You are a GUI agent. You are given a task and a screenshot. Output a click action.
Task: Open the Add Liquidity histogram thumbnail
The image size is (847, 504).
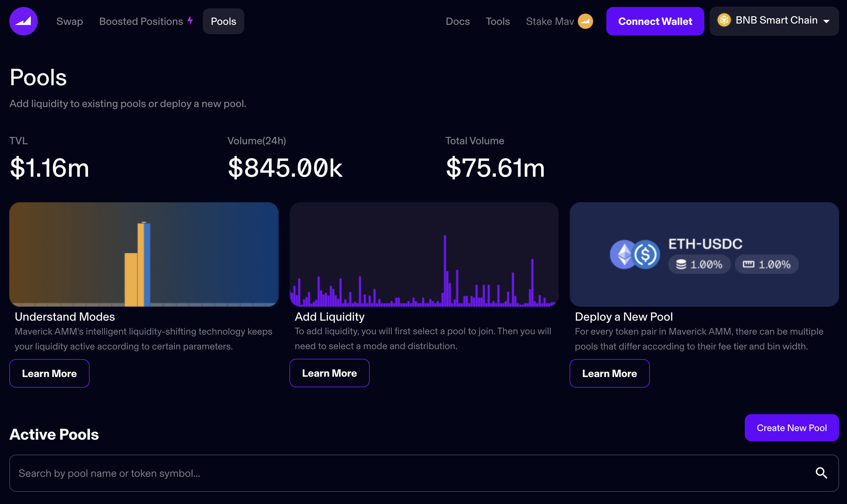424,254
